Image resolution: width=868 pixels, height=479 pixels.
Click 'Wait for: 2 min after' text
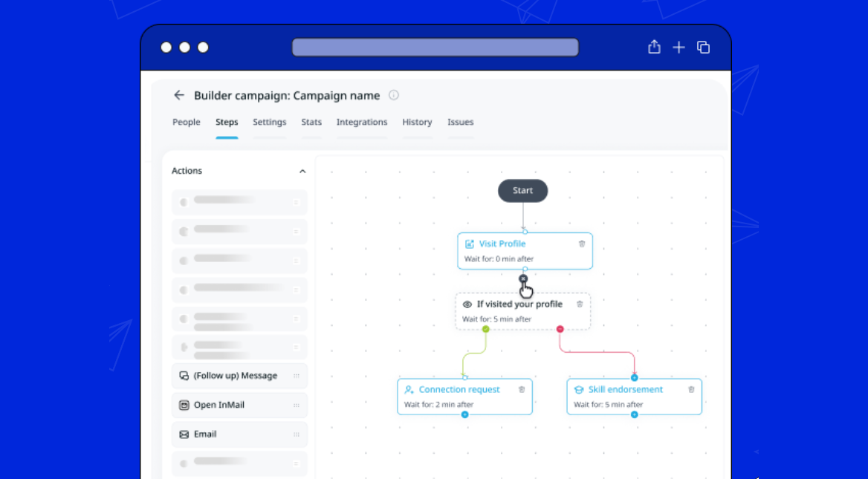coord(438,404)
